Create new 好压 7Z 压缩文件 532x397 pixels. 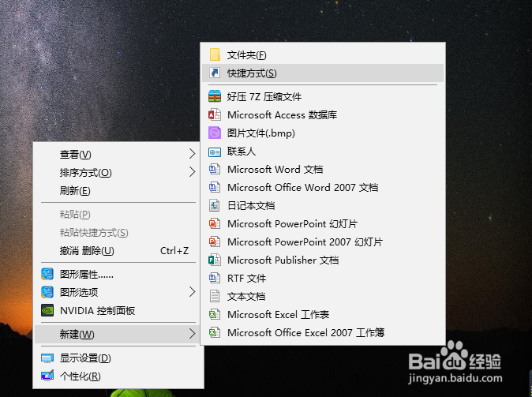(323, 97)
